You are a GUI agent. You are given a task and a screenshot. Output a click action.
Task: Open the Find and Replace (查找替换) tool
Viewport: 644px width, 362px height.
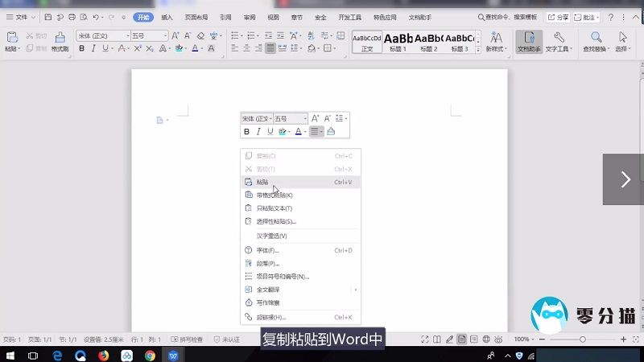(597, 41)
